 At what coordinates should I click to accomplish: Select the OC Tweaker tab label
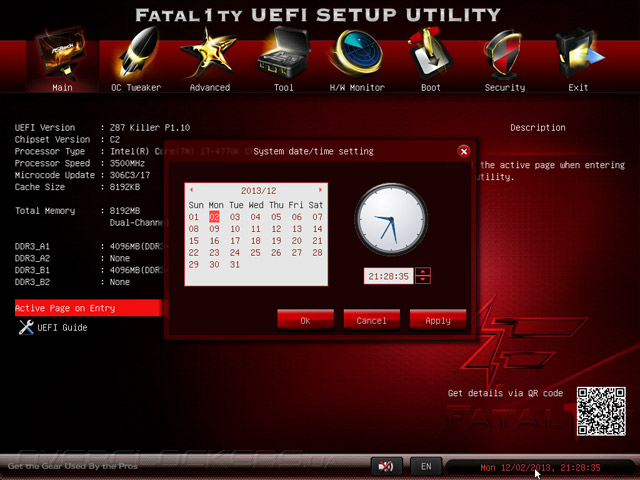[136, 87]
